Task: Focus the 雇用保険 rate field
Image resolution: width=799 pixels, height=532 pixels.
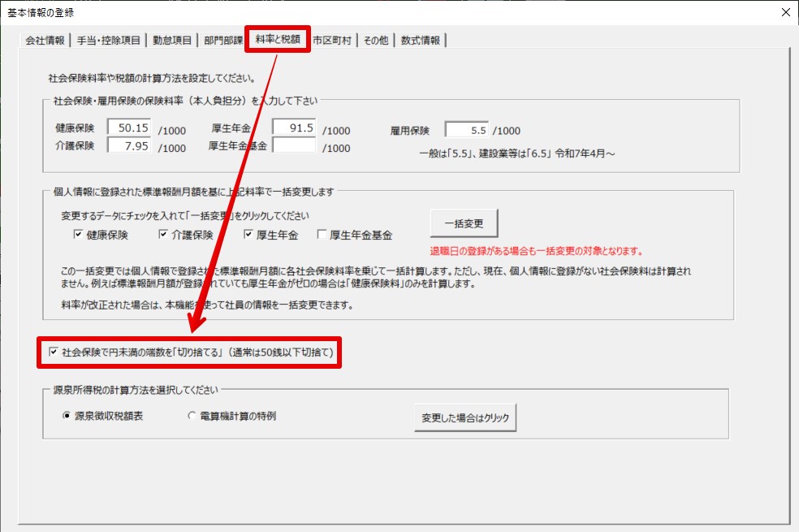Action: tap(467, 129)
